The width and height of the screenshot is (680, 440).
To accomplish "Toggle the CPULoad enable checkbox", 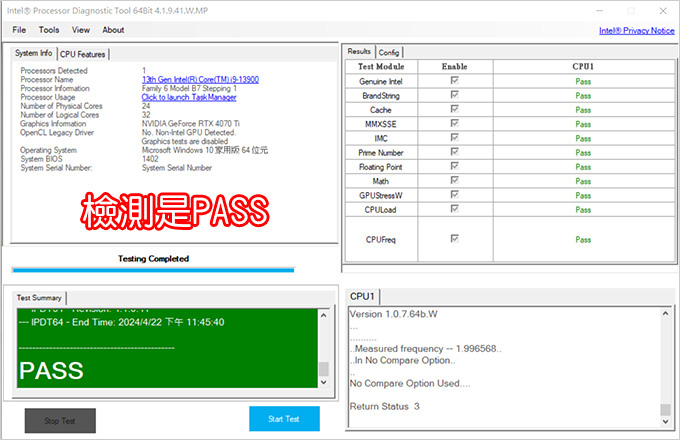I will coord(454,209).
